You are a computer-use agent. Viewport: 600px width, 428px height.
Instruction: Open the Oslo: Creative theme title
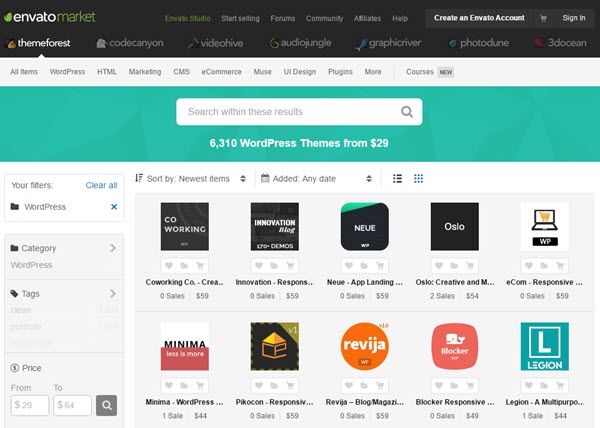455,282
